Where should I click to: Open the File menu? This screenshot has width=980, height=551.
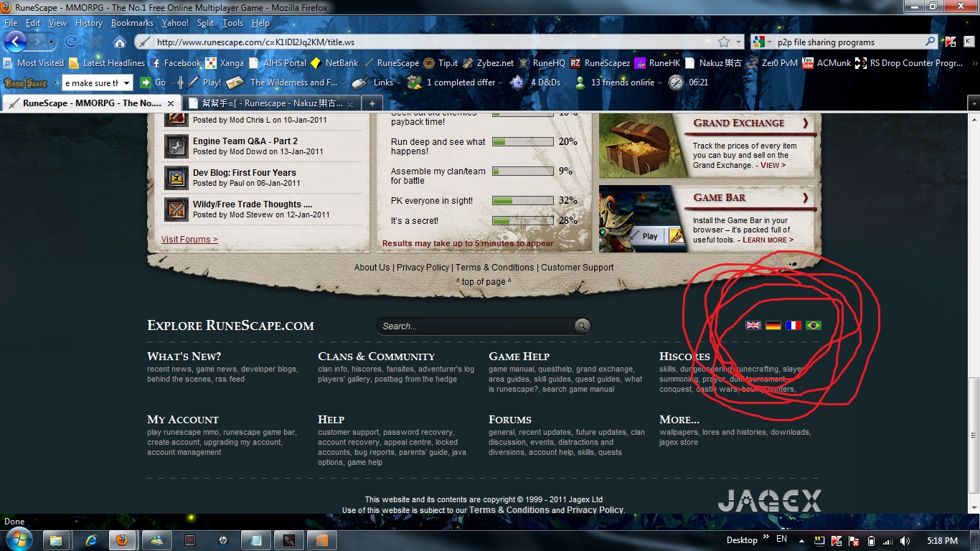coord(11,23)
